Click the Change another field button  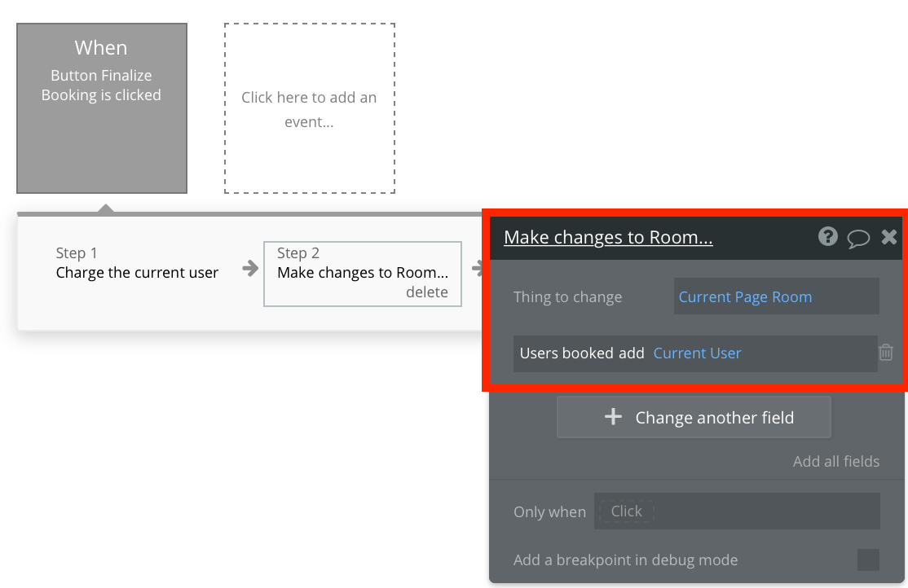[694, 417]
